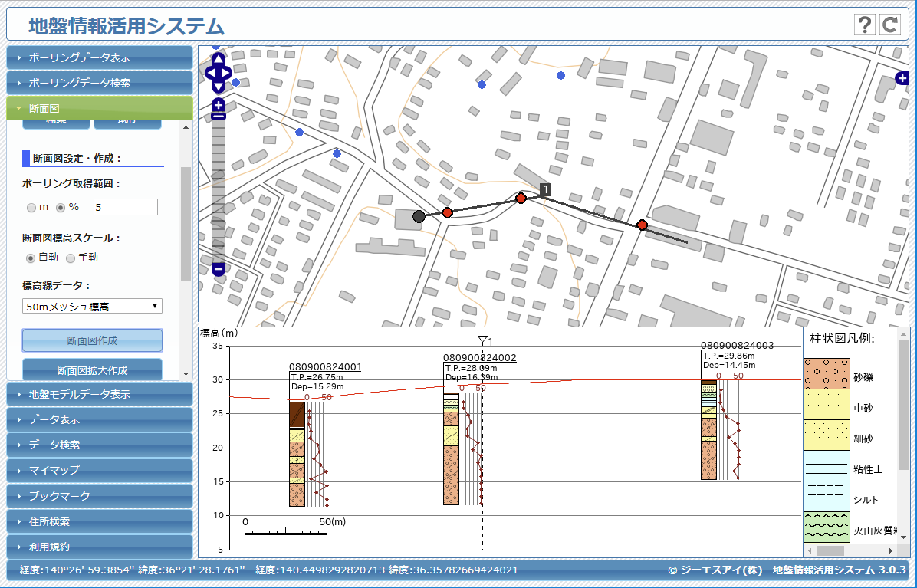Select the 中砂 legend pattern
This screenshot has height=588, width=917.
[x=827, y=405]
